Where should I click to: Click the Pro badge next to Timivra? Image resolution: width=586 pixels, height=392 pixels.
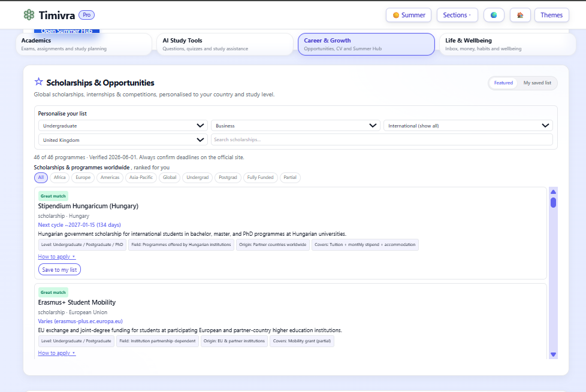click(86, 15)
